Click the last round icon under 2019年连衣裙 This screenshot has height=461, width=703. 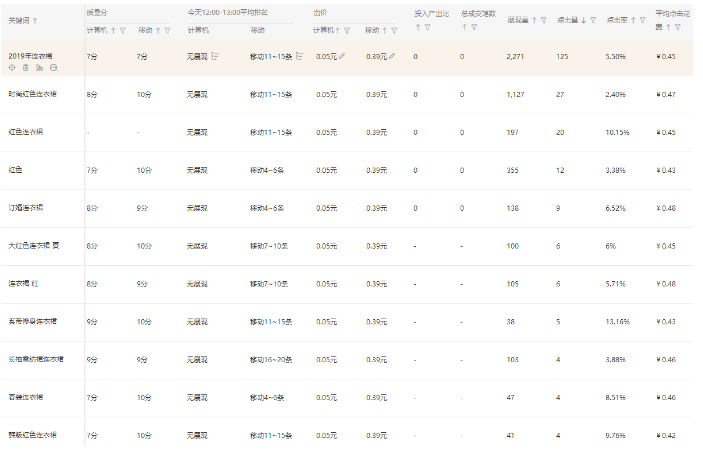click(53, 68)
